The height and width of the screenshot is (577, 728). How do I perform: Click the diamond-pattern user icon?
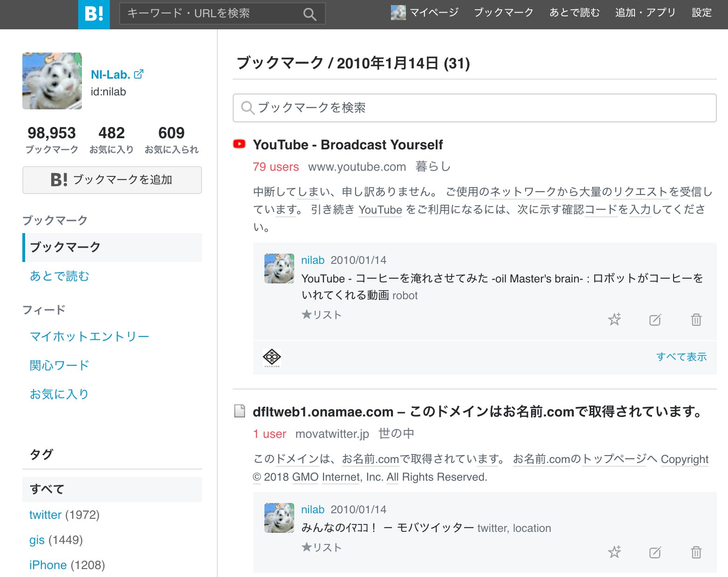[x=272, y=357]
